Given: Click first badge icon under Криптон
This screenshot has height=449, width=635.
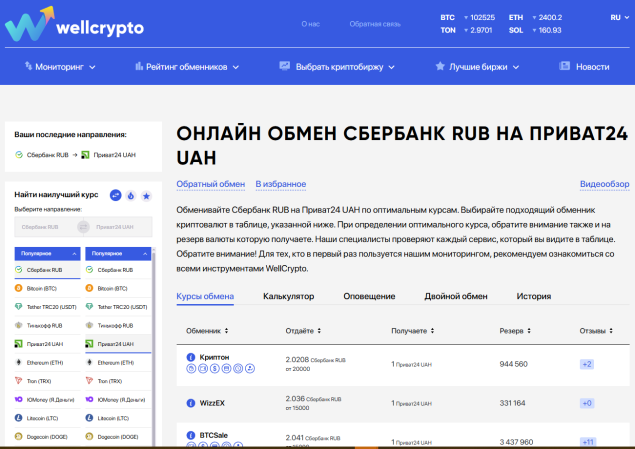Looking at the screenshot, I should pyautogui.click(x=191, y=368).
